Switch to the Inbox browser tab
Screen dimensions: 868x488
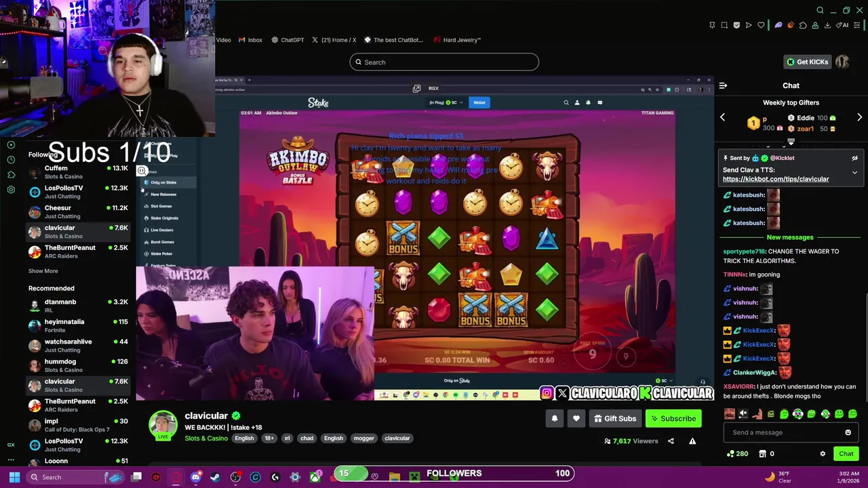click(x=250, y=40)
